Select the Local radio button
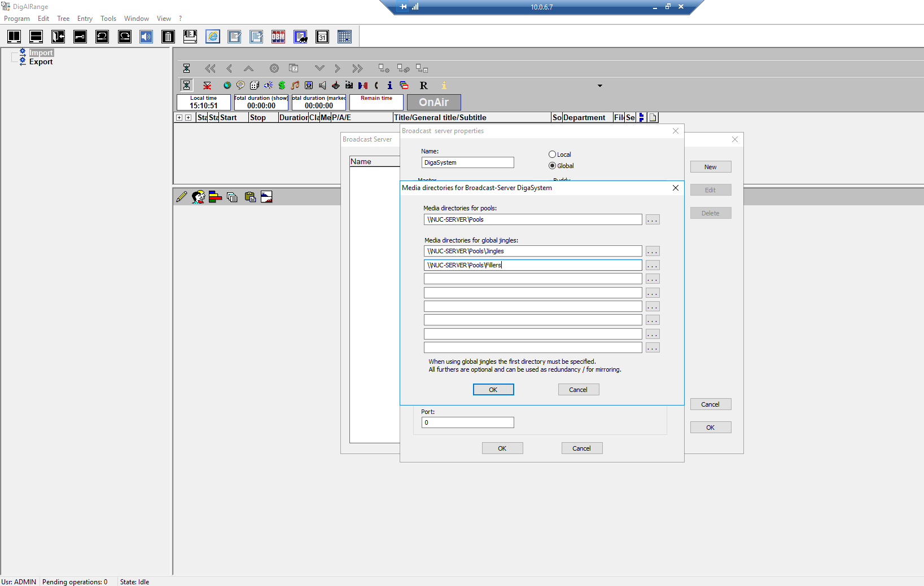The width and height of the screenshot is (924, 586). click(552, 155)
